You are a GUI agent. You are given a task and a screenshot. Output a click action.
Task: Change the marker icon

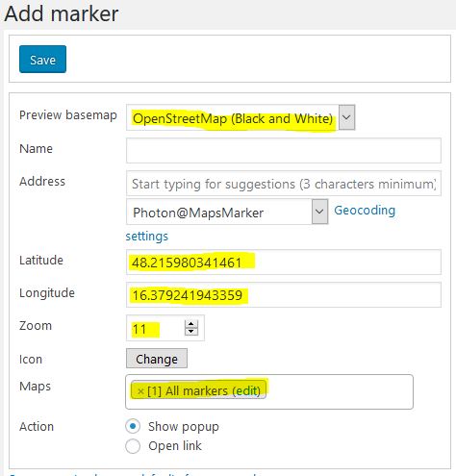coord(157,359)
